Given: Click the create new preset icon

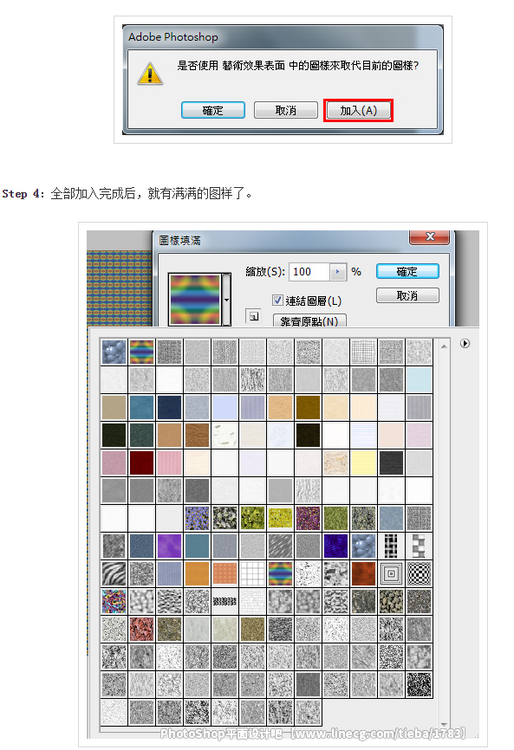Looking at the screenshot, I should click(253, 316).
